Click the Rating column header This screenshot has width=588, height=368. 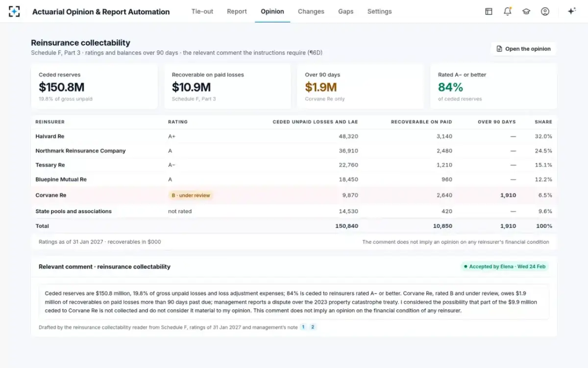click(178, 122)
